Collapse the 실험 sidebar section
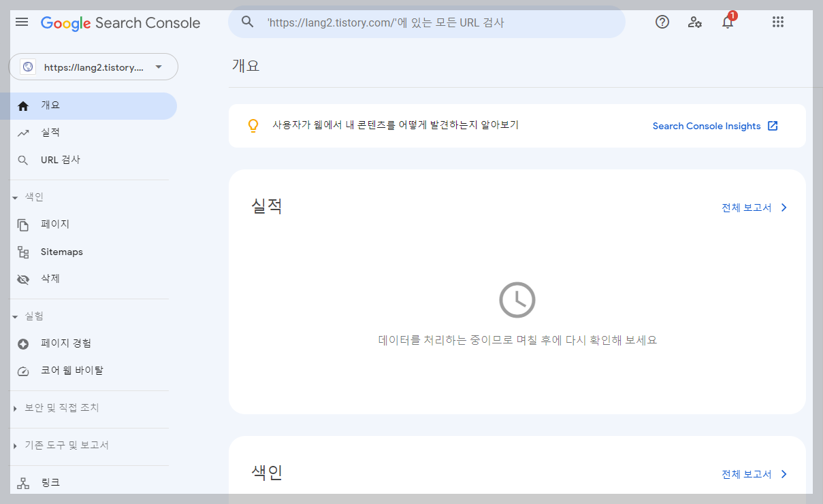Screen dimensions: 823x504 point(15,317)
